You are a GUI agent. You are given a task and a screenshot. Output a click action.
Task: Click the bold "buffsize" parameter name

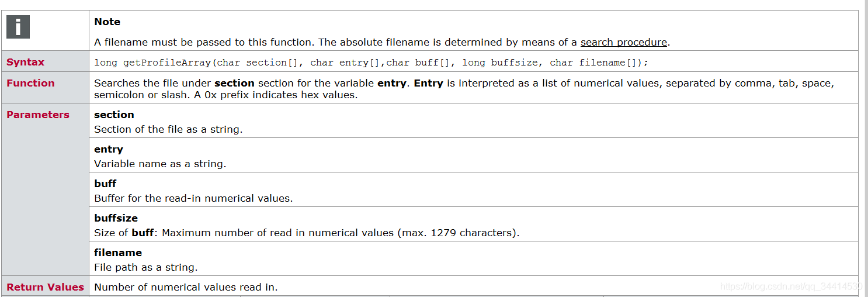pyautogui.click(x=116, y=218)
